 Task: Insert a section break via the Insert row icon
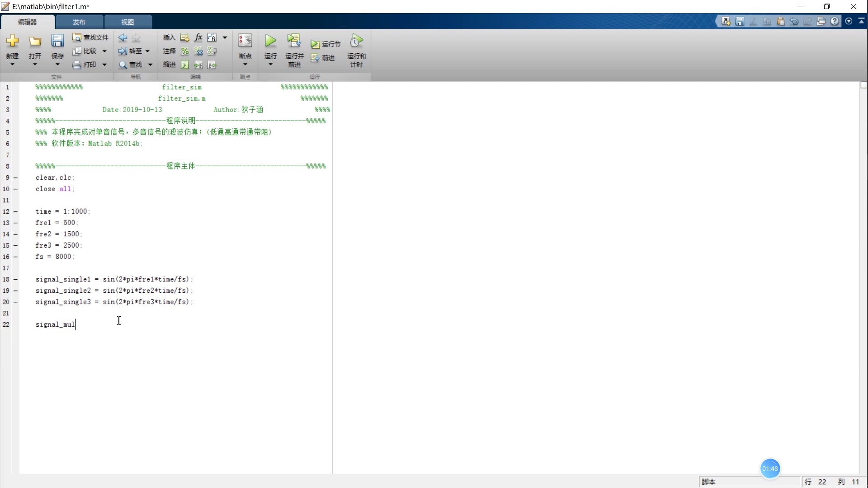click(x=184, y=38)
